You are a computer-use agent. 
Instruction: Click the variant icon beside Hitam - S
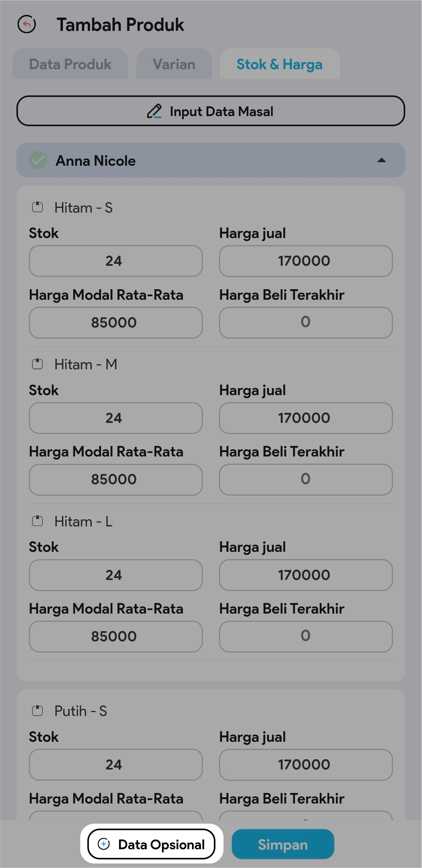[x=37, y=207]
